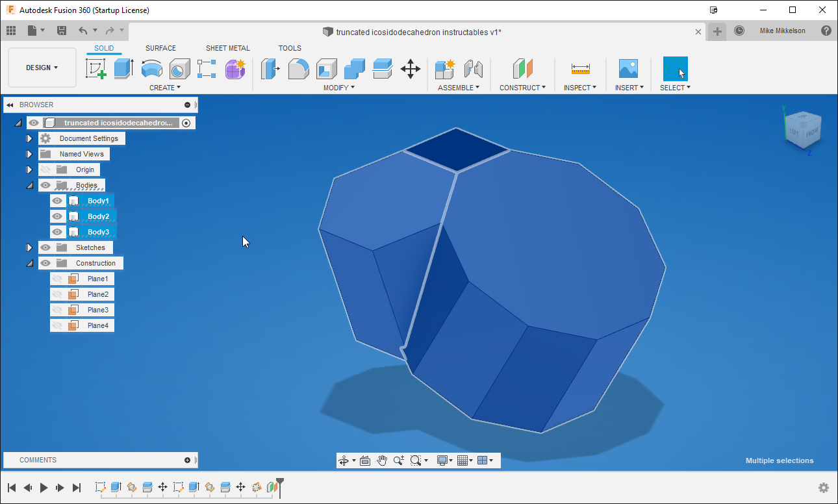Click the orange Fusion 360 application logo
This screenshot has width=838, height=504.
tap(10, 10)
